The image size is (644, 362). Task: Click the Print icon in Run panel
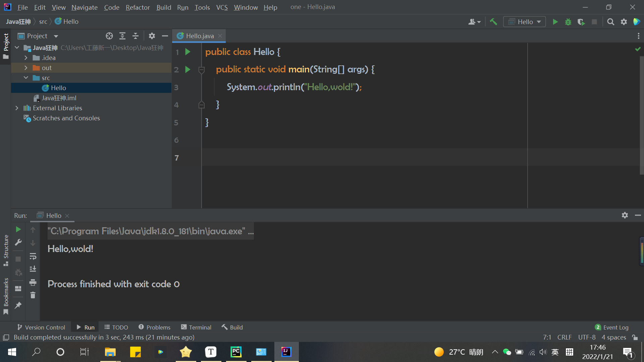pyautogui.click(x=33, y=282)
